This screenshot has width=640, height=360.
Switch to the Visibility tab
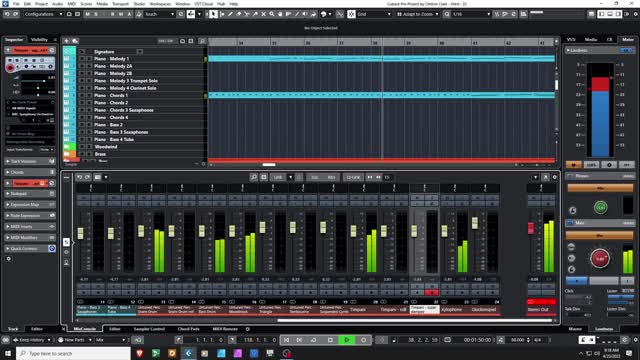(39, 40)
